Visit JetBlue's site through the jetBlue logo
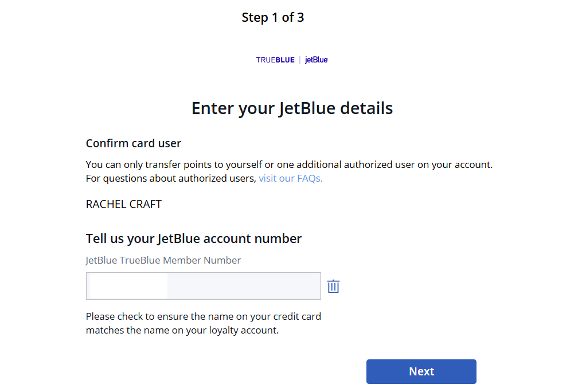 316,60
